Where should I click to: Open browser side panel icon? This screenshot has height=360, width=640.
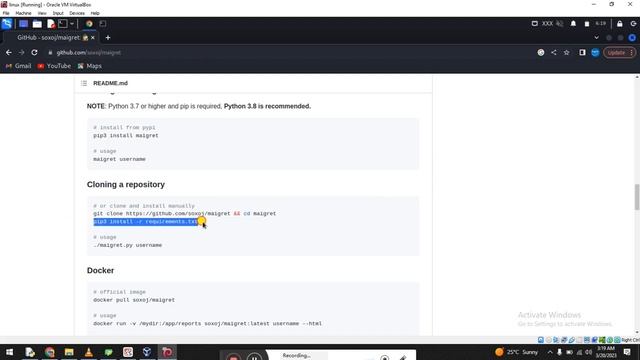[x=582, y=52]
